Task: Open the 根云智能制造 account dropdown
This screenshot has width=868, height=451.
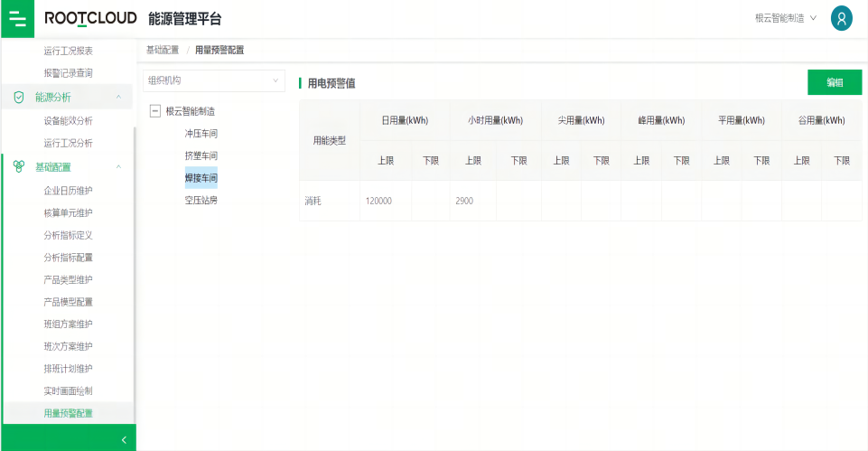Action: [x=785, y=18]
